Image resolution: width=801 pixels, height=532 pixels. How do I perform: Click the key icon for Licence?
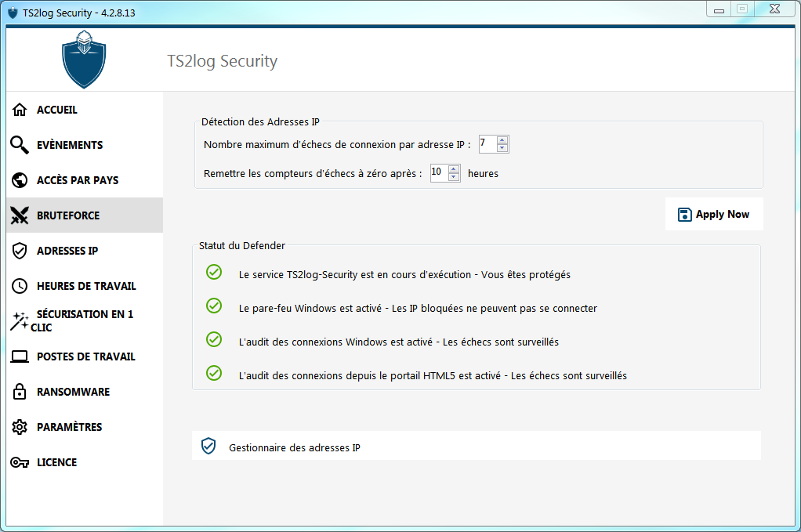tap(20, 462)
